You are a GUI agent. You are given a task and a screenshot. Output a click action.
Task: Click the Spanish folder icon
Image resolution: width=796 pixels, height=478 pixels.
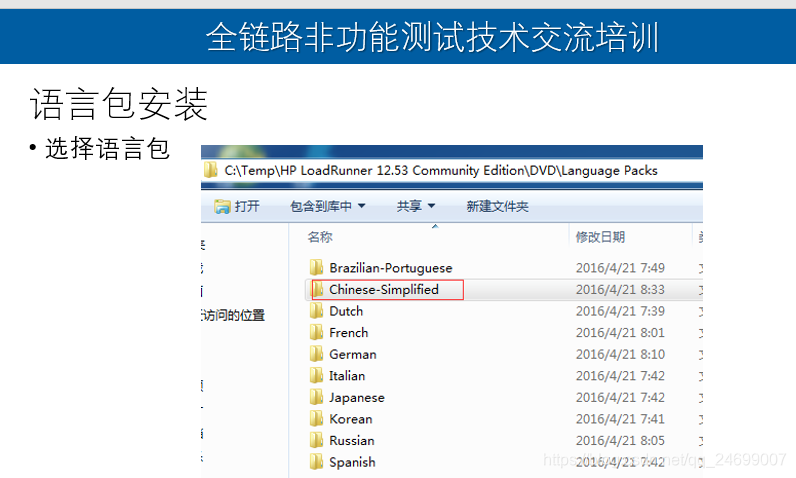coord(316,462)
